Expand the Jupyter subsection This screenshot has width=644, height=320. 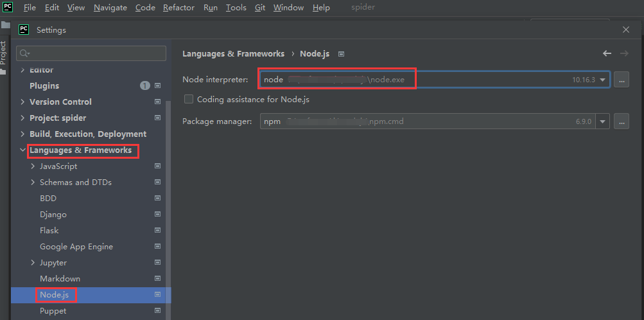pos(33,263)
